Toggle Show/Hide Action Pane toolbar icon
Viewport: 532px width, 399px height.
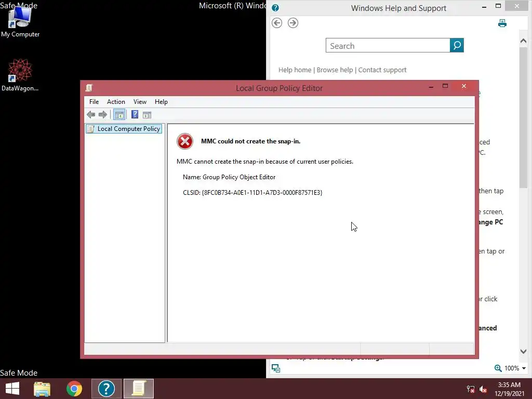point(147,115)
